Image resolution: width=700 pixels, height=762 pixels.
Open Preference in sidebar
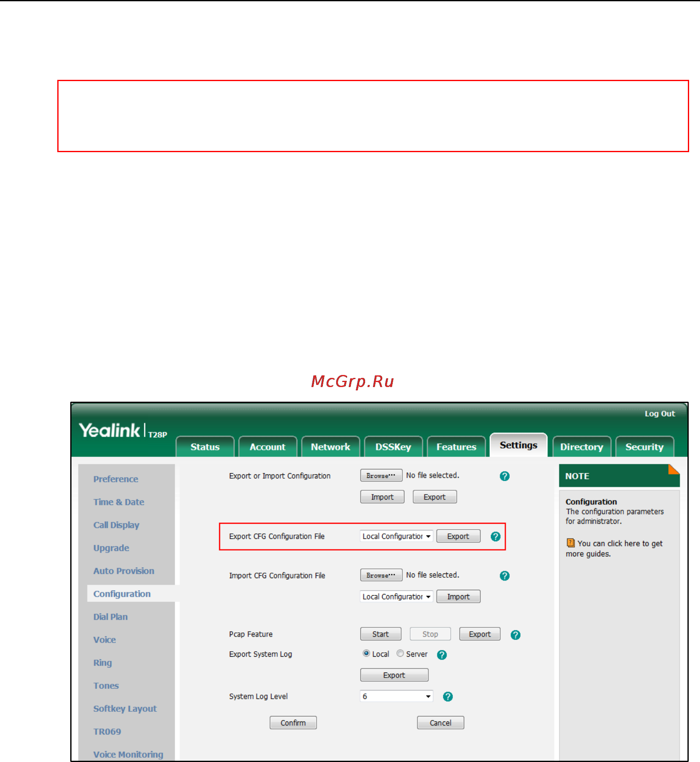(x=116, y=479)
